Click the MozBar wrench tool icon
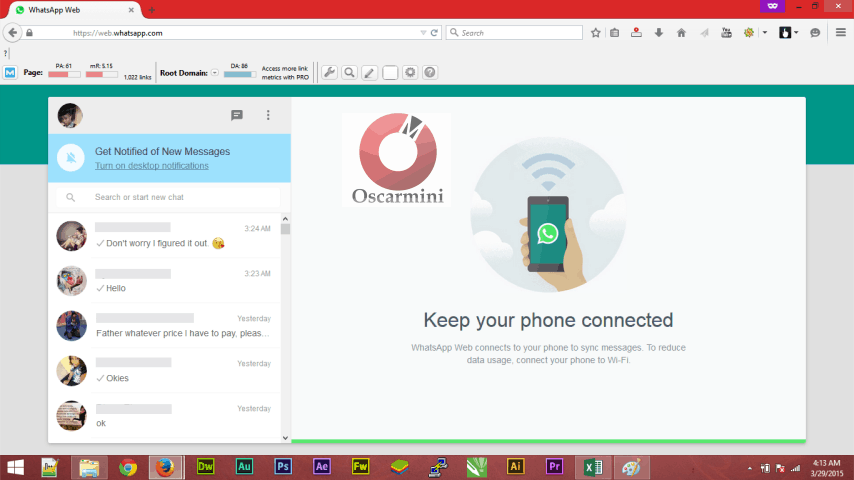Screen dimensions: 854x480 (329, 73)
